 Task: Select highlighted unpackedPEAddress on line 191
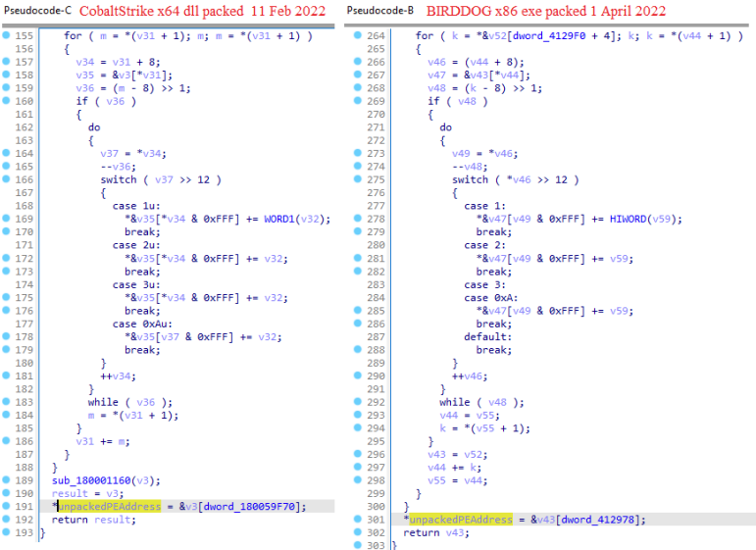tap(109, 507)
